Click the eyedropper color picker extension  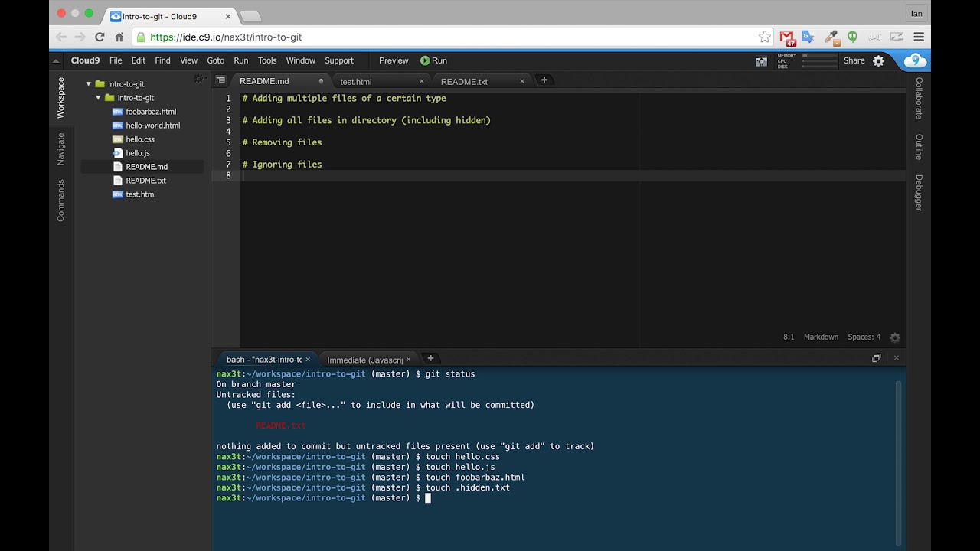click(x=831, y=37)
